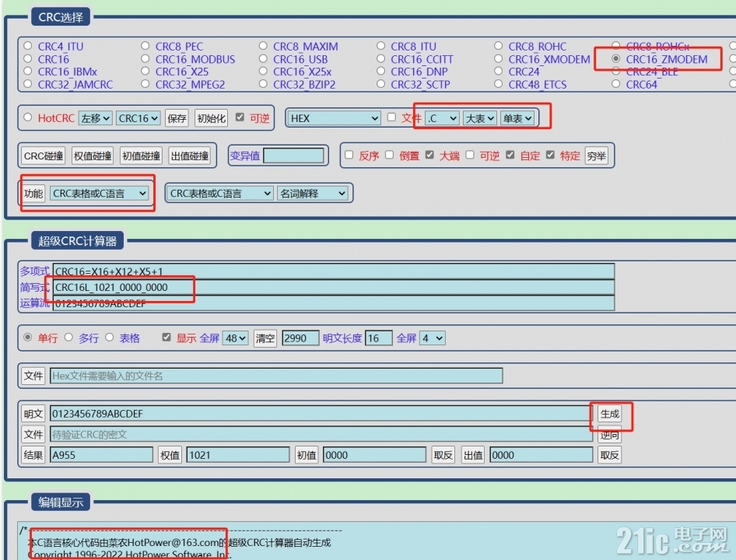Click the 初始化 button
The width and height of the screenshot is (736, 560).
point(211,118)
